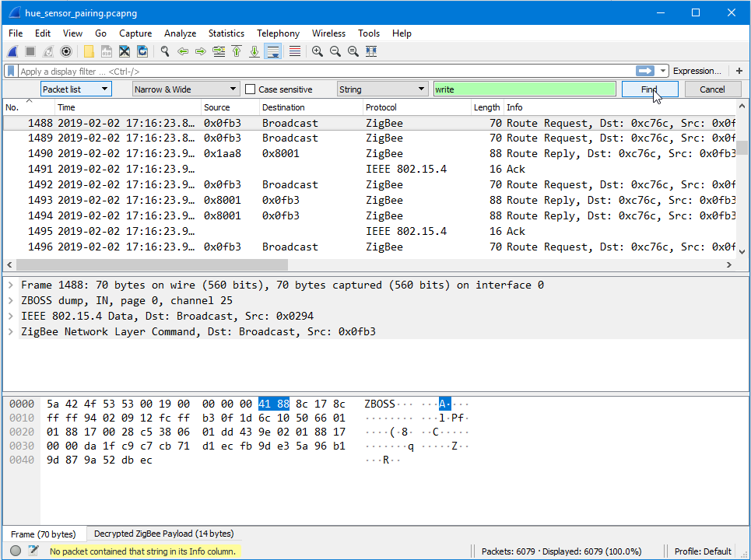Screen dimensions: 751x560
Task: Expand the IEEE 802.15.4 Data tree row
Action: tap(11, 317)
